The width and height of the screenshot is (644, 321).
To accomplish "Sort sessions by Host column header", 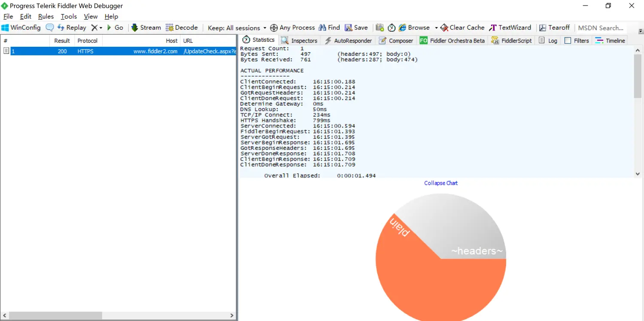I will (x=141, y=41).
